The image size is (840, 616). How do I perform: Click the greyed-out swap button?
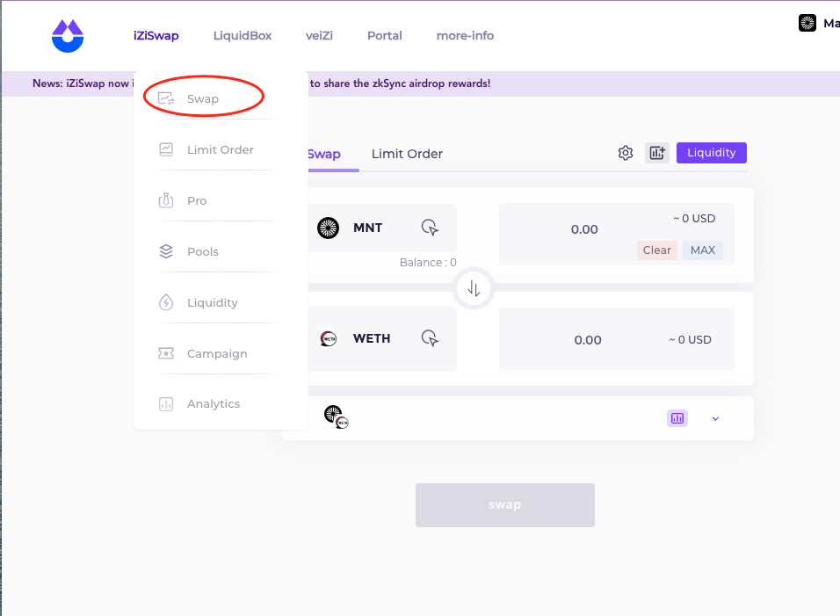click(504, 505)
